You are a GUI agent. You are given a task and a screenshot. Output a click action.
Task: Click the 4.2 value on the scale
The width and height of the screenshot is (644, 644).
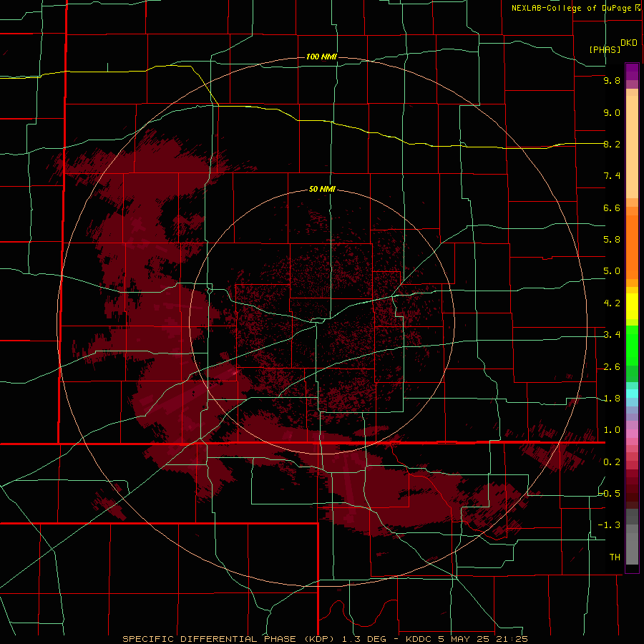[x=612, y=303]
